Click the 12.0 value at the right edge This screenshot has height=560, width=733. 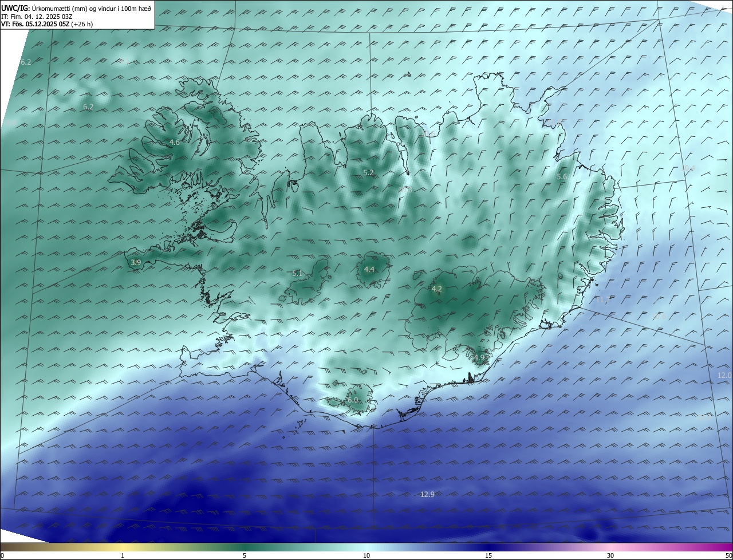tap(724, 375)
